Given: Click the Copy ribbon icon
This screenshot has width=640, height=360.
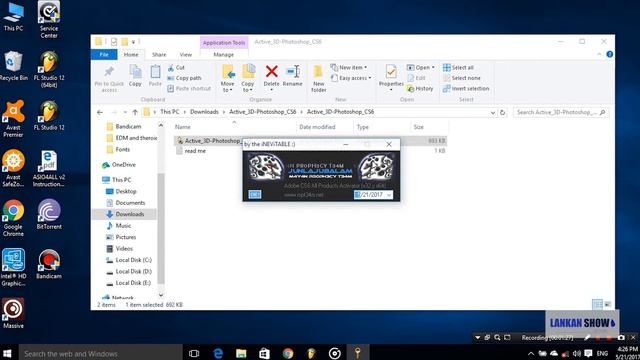Looking at the screenshot, I should point(135,72).
